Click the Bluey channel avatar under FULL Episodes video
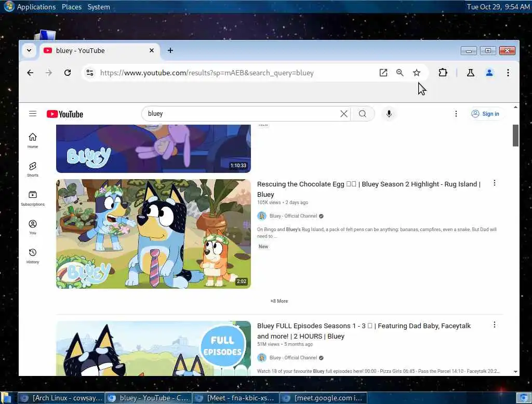Viewport: 532px width, 404px height. tap(262, 358)
